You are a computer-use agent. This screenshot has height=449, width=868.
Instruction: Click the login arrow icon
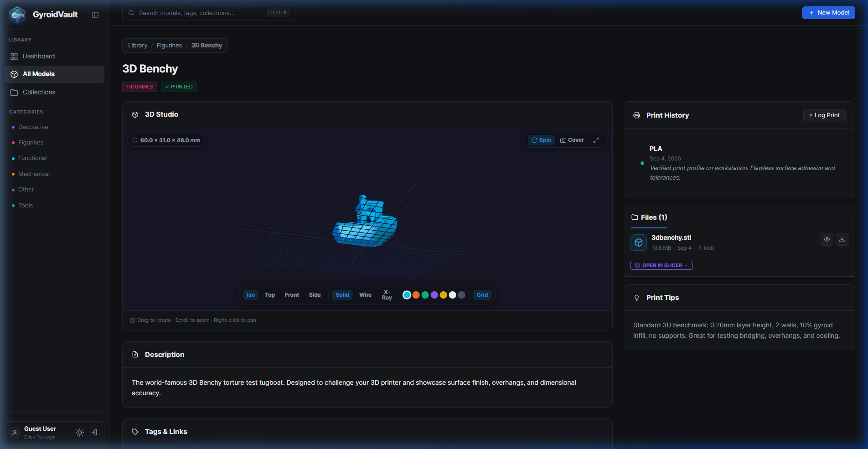94,432
